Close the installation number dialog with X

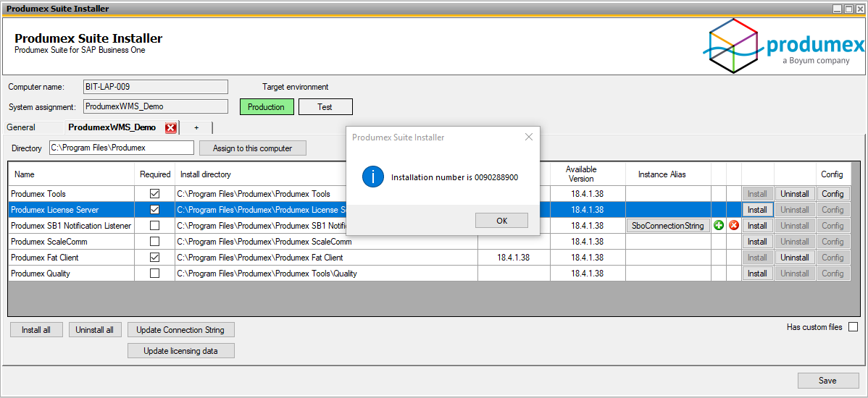tap(529, 137)
